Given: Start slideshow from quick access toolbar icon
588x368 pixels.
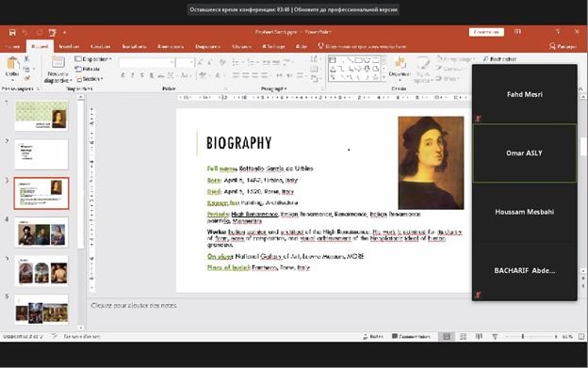Looking at the screenshot, I should point(52,33).
